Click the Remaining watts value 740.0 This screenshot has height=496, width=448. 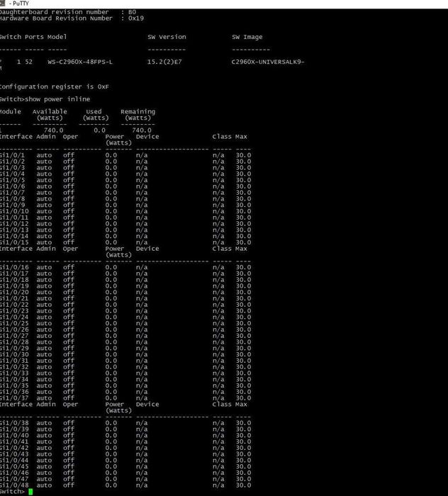[142, 130]
